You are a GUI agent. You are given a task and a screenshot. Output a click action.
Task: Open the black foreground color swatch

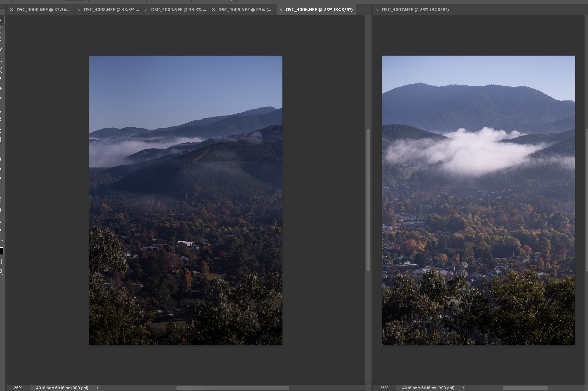pyautogui.click(x=1, y=251)
